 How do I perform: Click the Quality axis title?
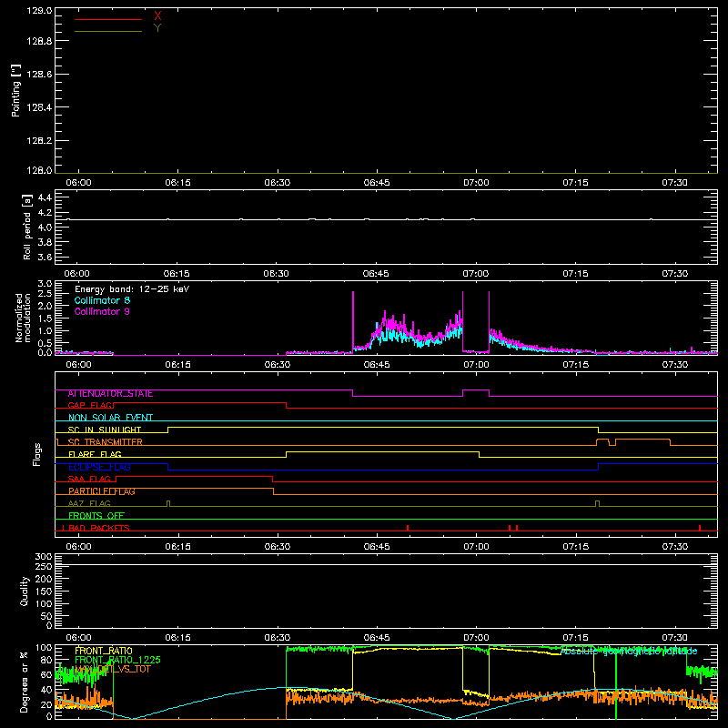[25, 591]
